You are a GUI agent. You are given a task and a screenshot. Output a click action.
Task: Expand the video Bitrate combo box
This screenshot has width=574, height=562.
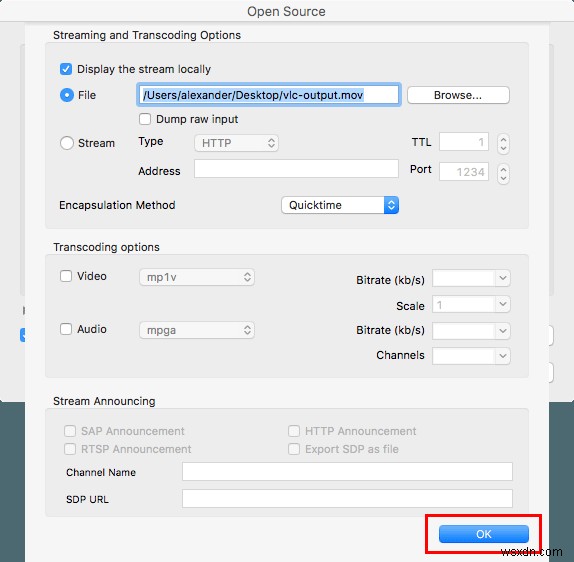(x=503, y=278)
